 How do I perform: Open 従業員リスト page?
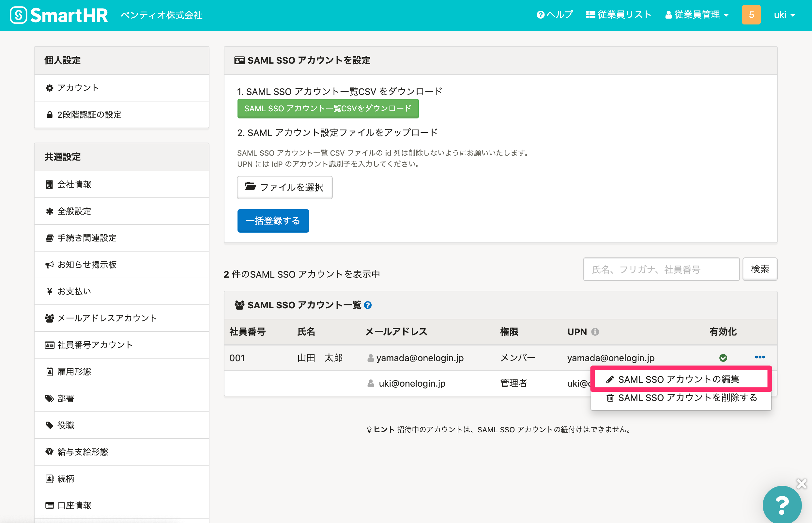(619, 15)
